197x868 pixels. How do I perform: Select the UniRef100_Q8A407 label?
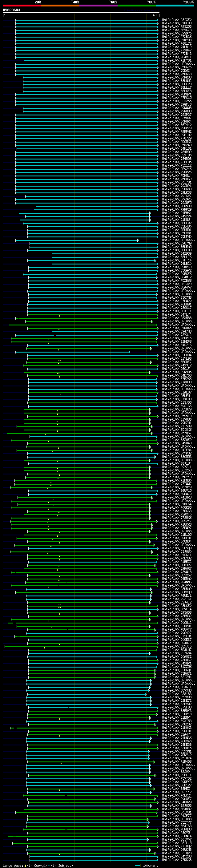176,288
